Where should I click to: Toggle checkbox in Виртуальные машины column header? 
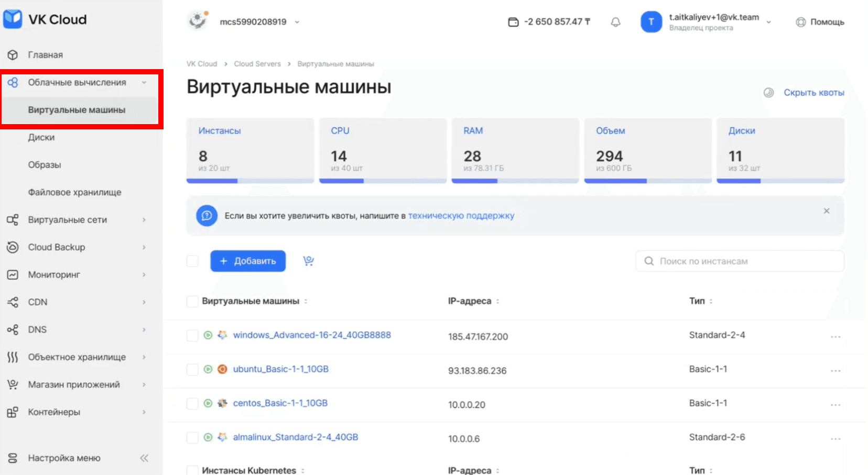(x=192, y=301)
